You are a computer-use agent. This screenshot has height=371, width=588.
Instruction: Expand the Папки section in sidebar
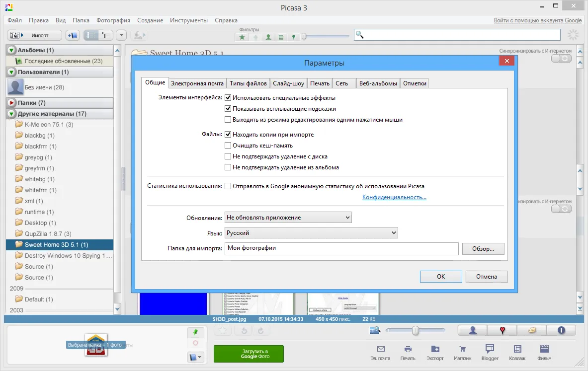(x=11, y=103)
